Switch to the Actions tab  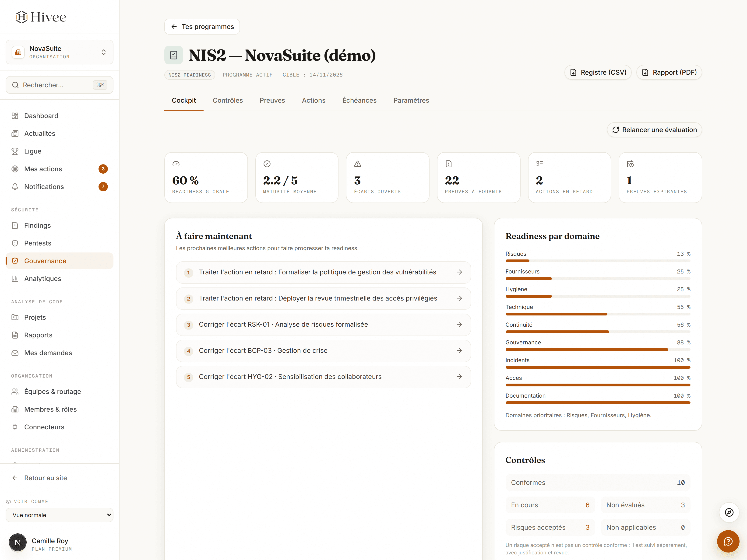coord(314,101)
